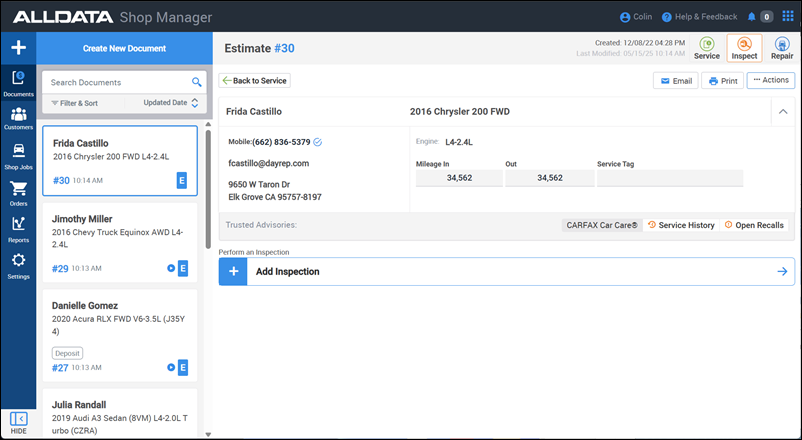
Task: Open Colin user profile
Action: point(636,17)
